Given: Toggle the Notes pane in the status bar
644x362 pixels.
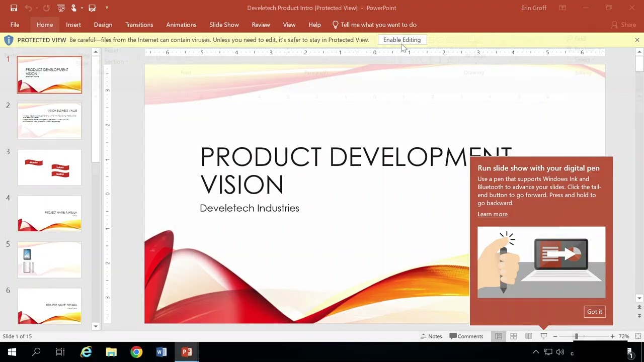Looking at the screenshot, I should coord(431,336).
